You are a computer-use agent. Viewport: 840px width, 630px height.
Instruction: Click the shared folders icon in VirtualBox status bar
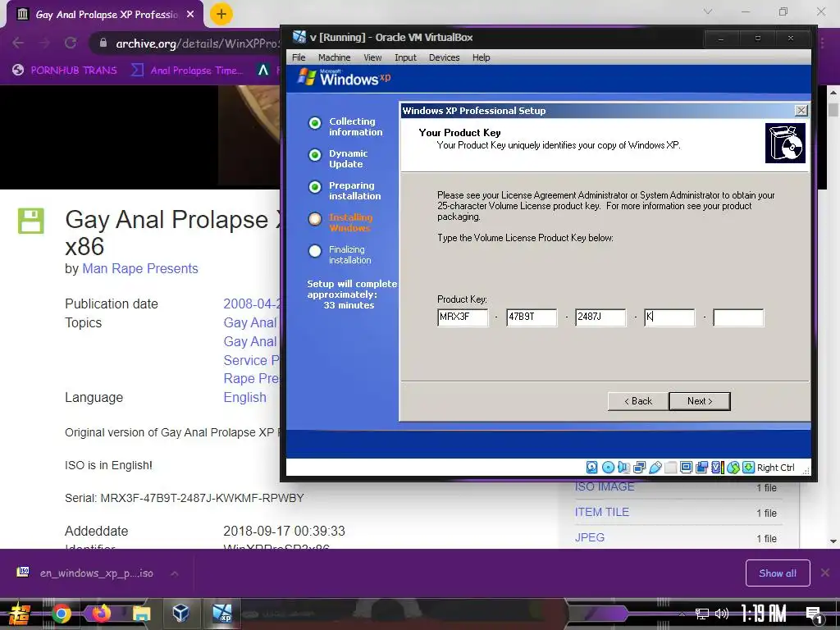click(671, 468)
